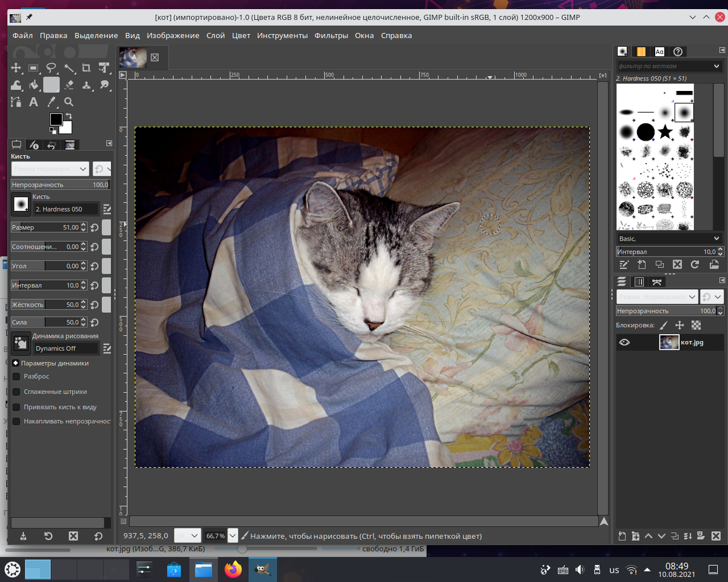Select the Text tool
728x582 pixels.
click(x=34, y=102)
